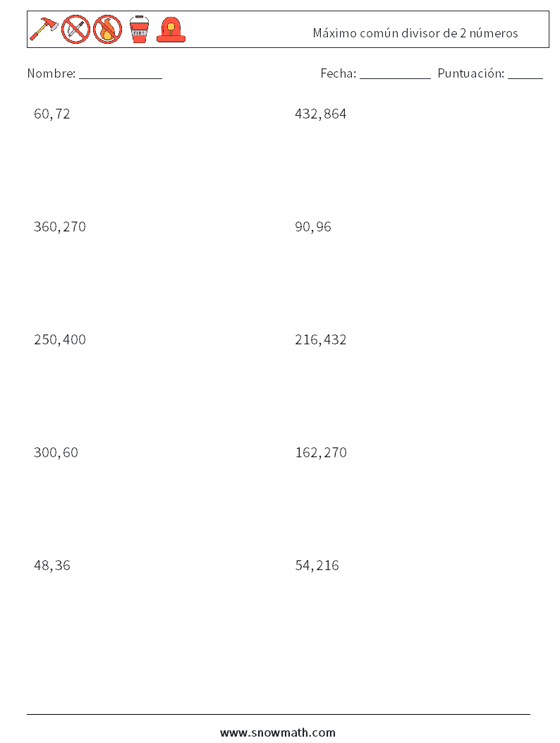Select the problem 300, 60
Screen dimensions: 560x743
pos(56,452)
